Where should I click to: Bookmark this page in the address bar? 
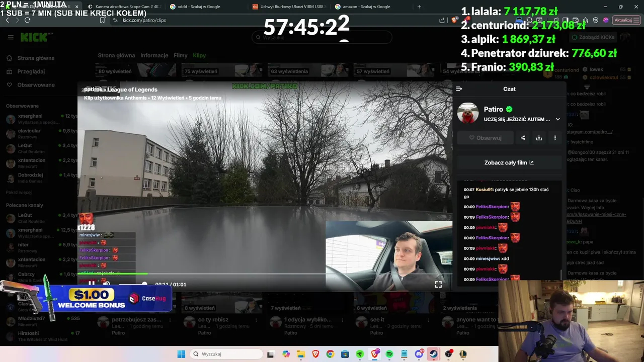[102, 20]
